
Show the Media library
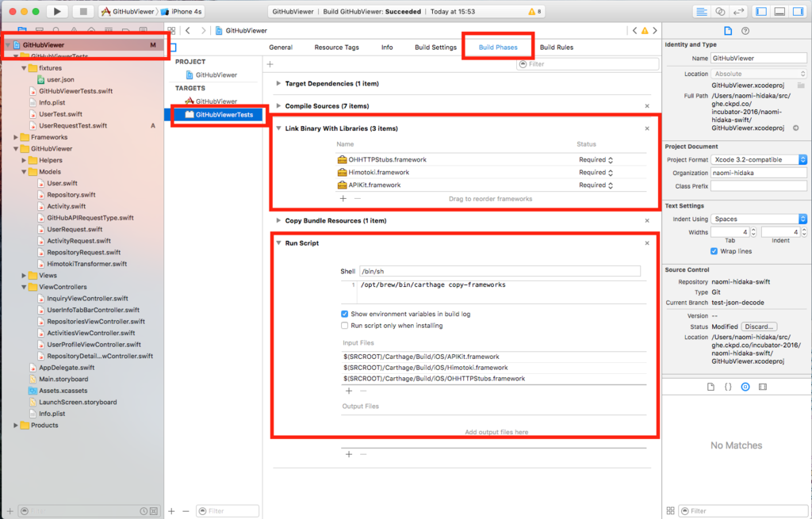tap(762, 387)
